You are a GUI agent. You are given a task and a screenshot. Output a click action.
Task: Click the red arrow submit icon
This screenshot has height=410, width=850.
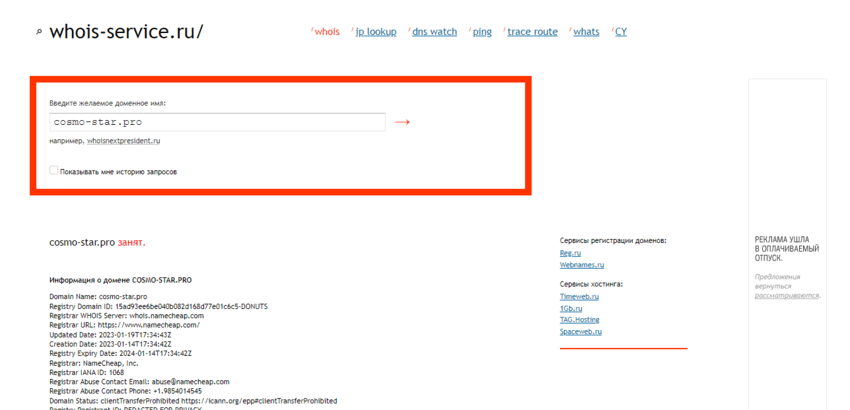pyautogui.click(x=402, y=122)
